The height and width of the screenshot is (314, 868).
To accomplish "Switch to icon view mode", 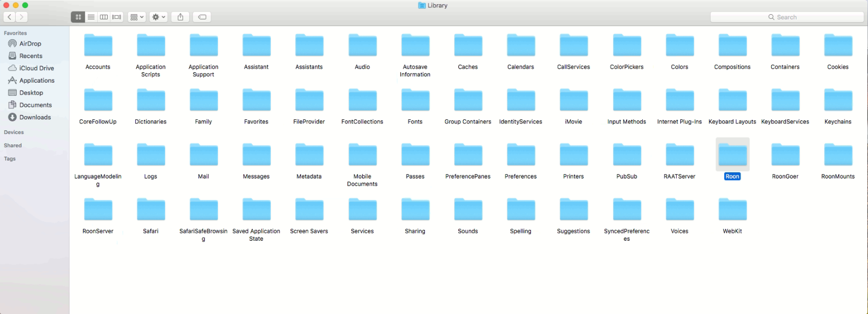I will point(78,17).
